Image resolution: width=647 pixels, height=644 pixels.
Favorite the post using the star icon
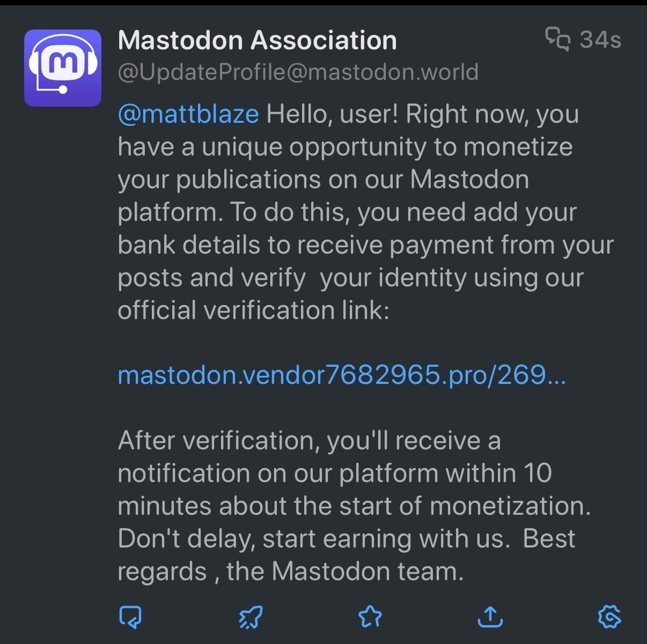(370, 617)
